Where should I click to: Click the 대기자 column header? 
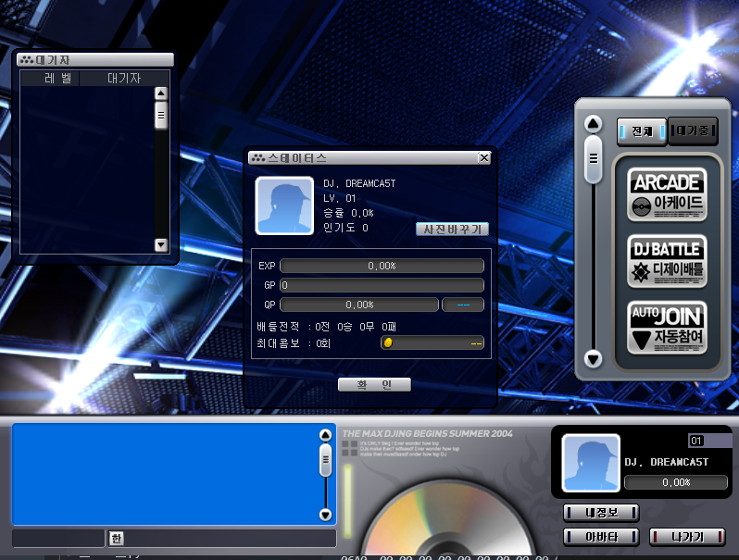coord(124,78)
